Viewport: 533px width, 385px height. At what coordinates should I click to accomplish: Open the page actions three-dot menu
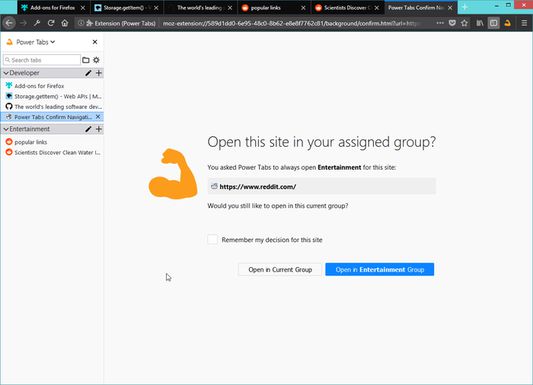(440, 23)
